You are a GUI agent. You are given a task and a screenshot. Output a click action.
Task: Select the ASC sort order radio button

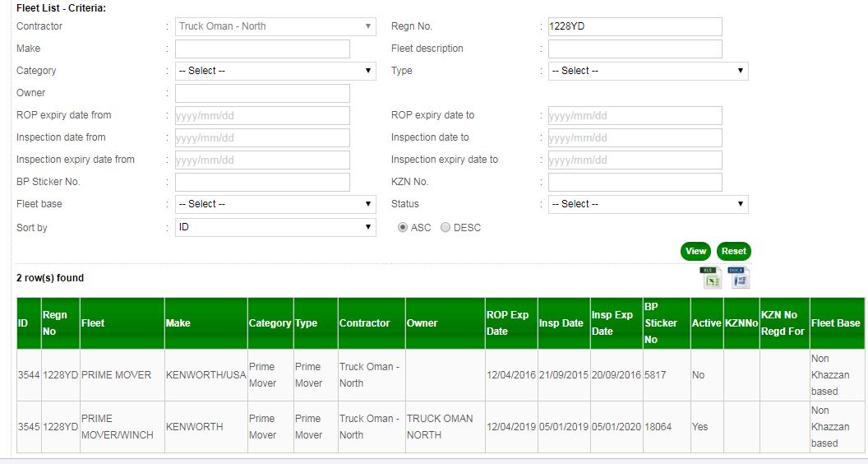[x=403, y=228]
